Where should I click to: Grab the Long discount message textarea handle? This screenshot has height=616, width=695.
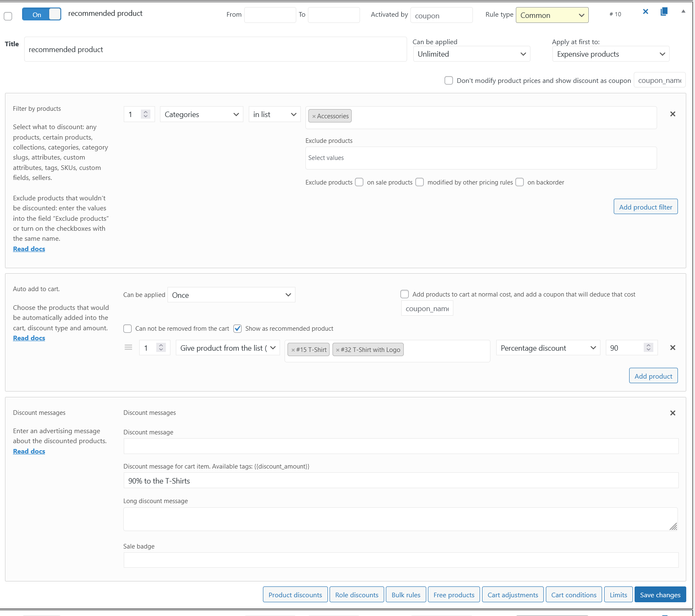coord(673,526)
